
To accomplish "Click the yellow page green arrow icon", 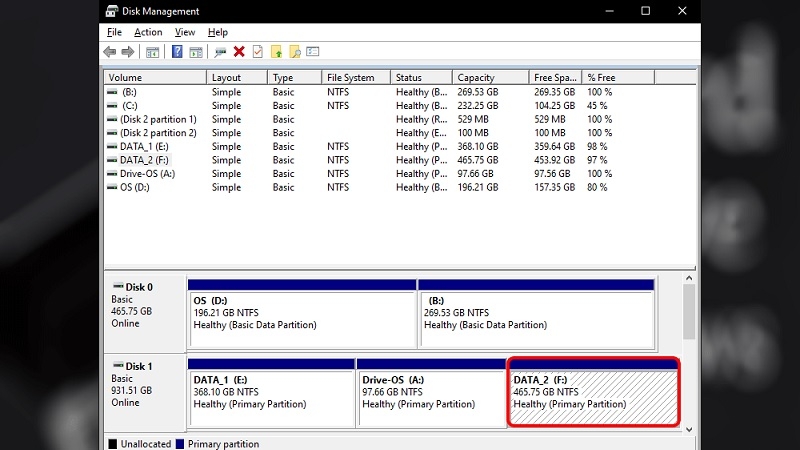I will pos(277,52).
